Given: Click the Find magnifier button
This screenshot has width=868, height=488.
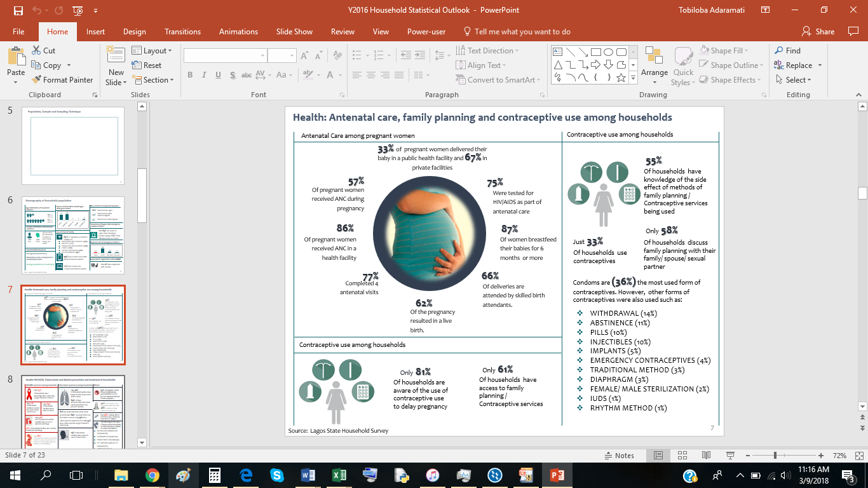Looking at the screenshot, I should coord(787,50).
